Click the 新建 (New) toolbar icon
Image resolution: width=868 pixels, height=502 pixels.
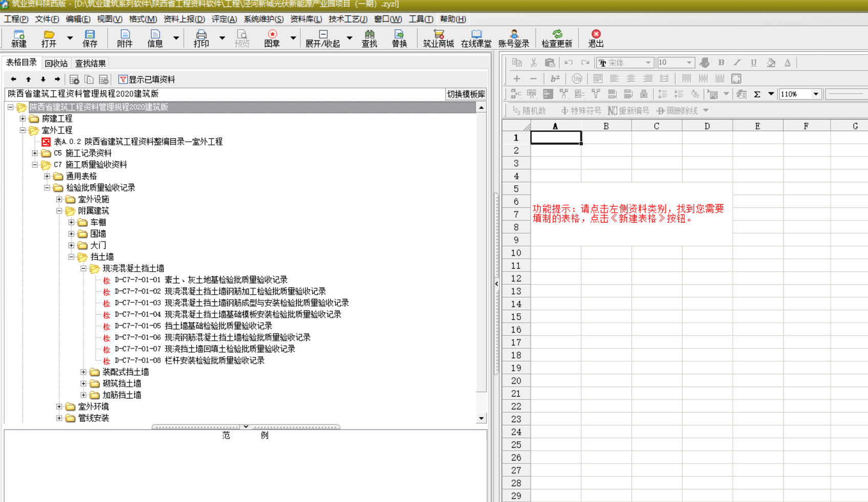tap(19, 38)
